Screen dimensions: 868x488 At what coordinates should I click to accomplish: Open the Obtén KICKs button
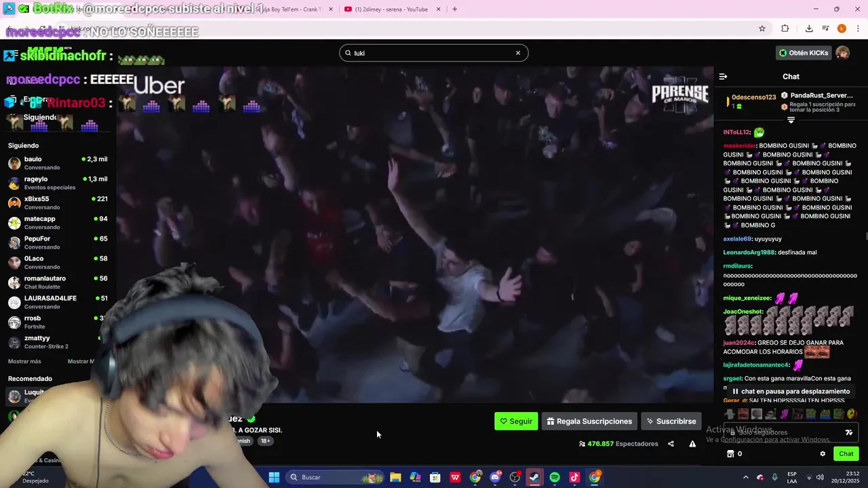coord(804,53)
